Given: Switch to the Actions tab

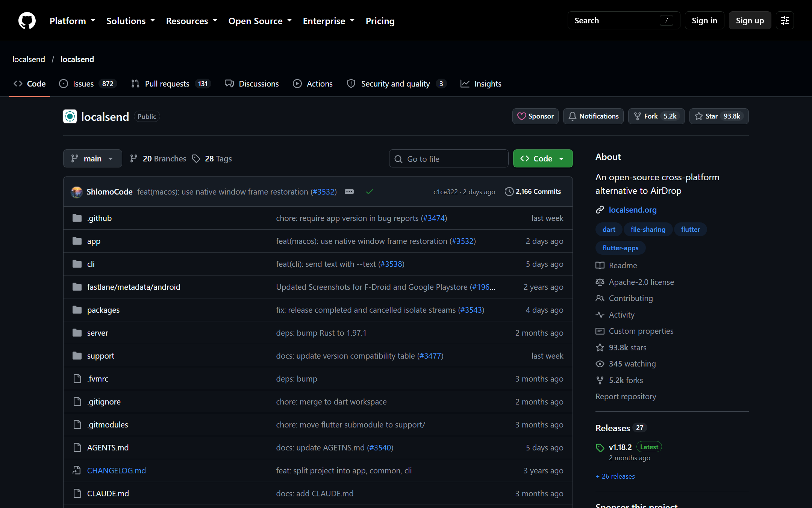Looking at the screenshot, I should coord(313,84).
